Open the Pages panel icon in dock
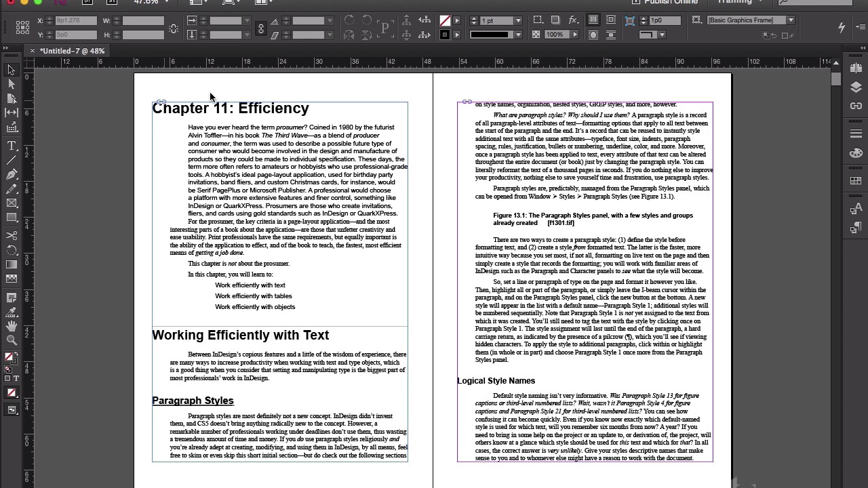Image resolution: width=868 pixels, height=488 pixels. click(x=856, y=68)
